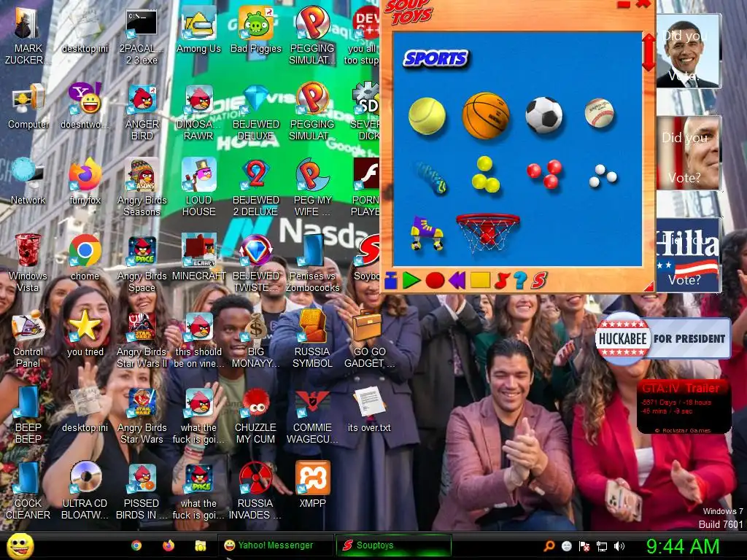Viewport: 747px width, 560px height.
Task: Open the Network desktop icon
Action: pos(28,182)
